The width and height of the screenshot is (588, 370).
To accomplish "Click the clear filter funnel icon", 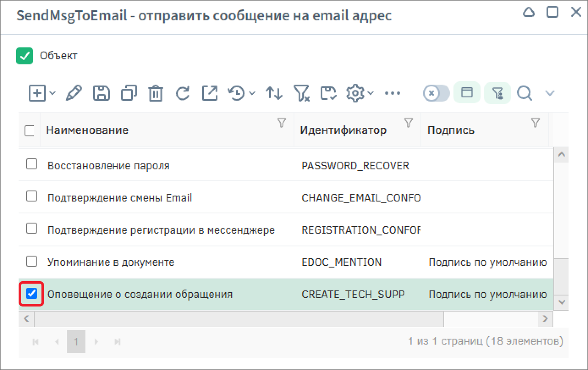I will point(301,93).
